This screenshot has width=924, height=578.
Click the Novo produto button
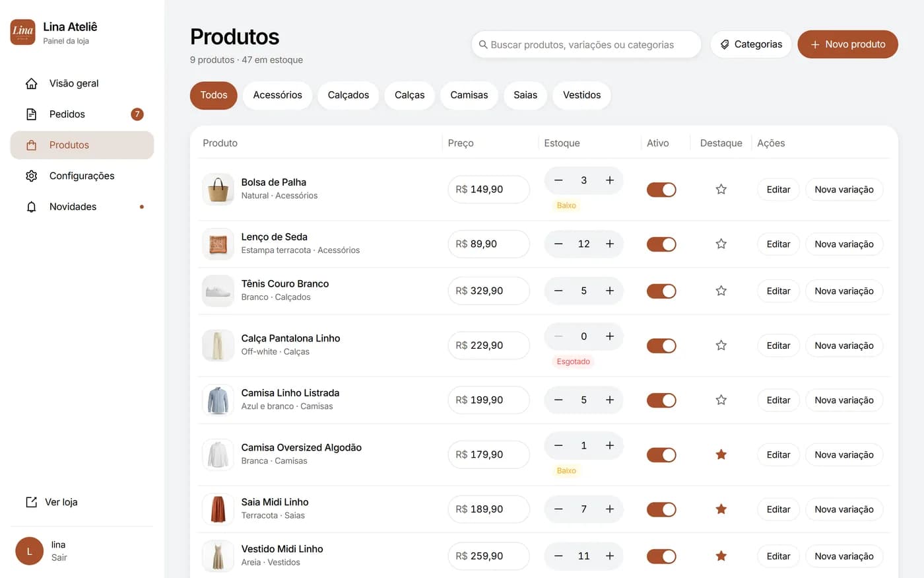(x=848, y=44)
